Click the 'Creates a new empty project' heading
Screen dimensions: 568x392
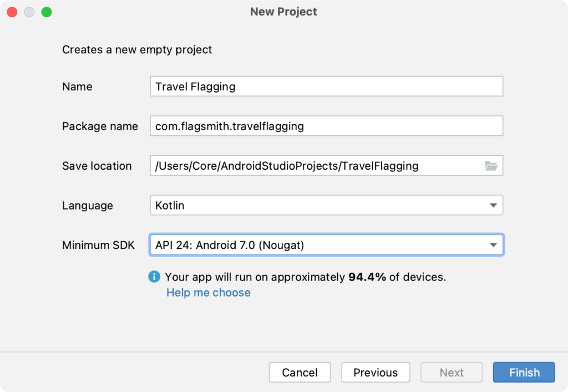click(137, 50)
